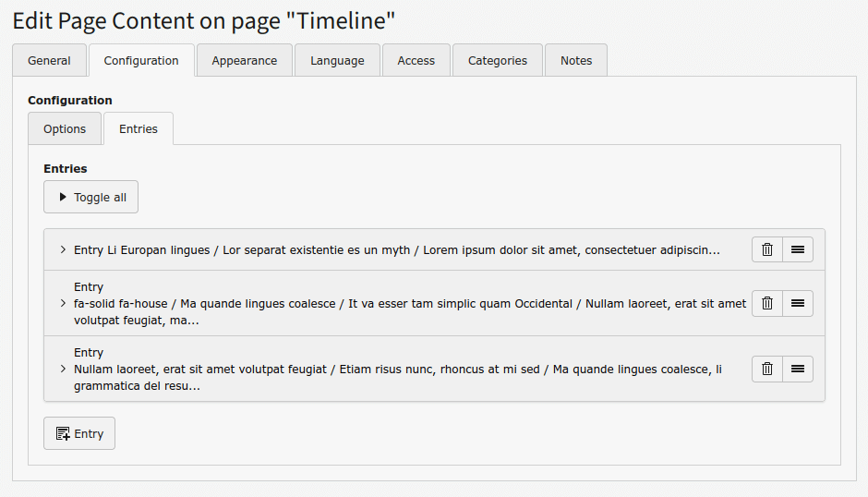Viewport: 868px width, 497px height.
Task: Delete the Li Europan lingues entry
Action: [767, 249]
